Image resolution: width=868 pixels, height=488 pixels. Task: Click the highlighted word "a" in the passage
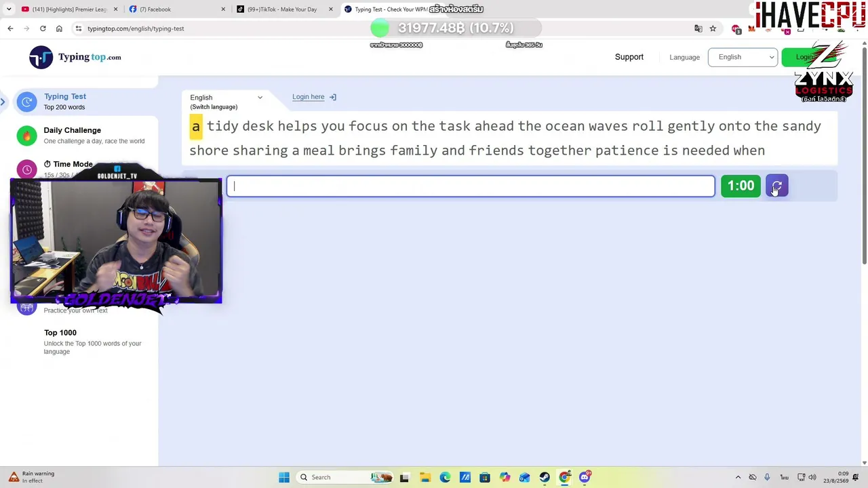pyautogui.click(x=196, y=127)
